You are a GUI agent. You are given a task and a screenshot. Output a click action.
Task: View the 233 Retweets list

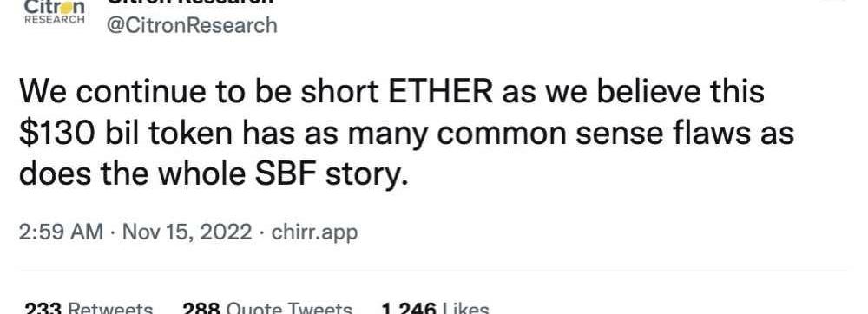click(x=89, y=308)
